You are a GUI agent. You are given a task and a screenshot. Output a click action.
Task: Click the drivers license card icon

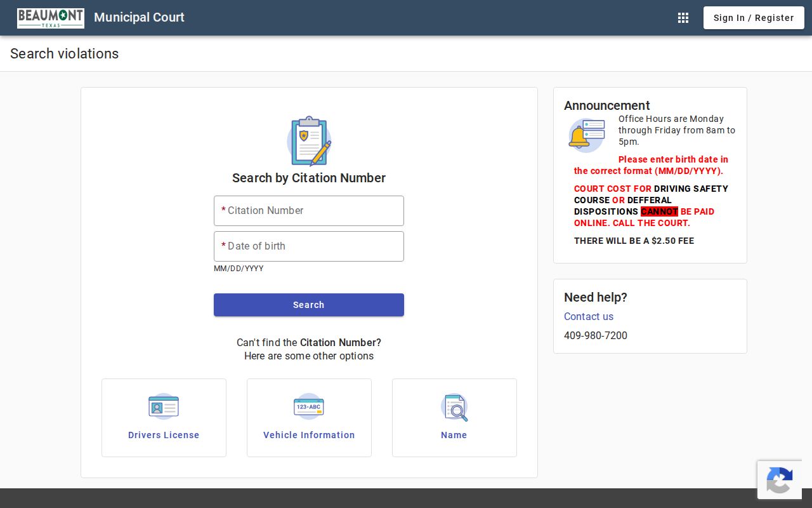pos(164,406)
